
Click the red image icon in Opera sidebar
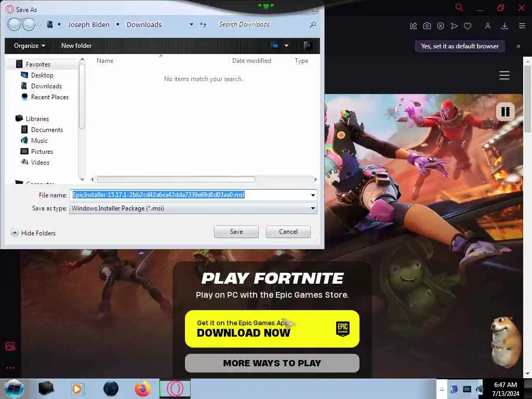(10, 346)
